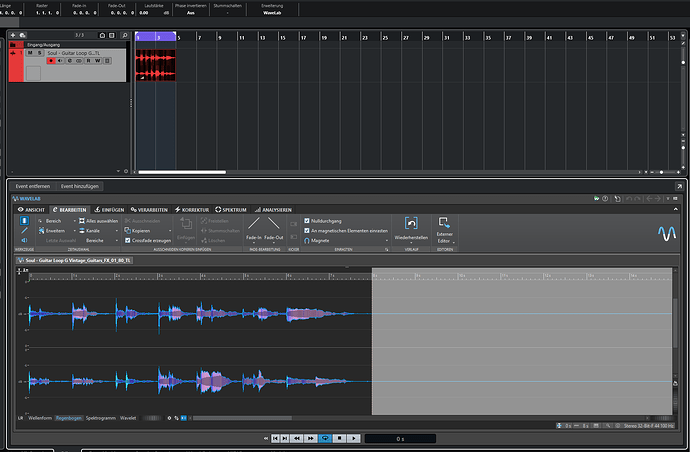This screenshot has width=690, height=452.
Task: Open the Korrektur tab
Action: (192, 209)
